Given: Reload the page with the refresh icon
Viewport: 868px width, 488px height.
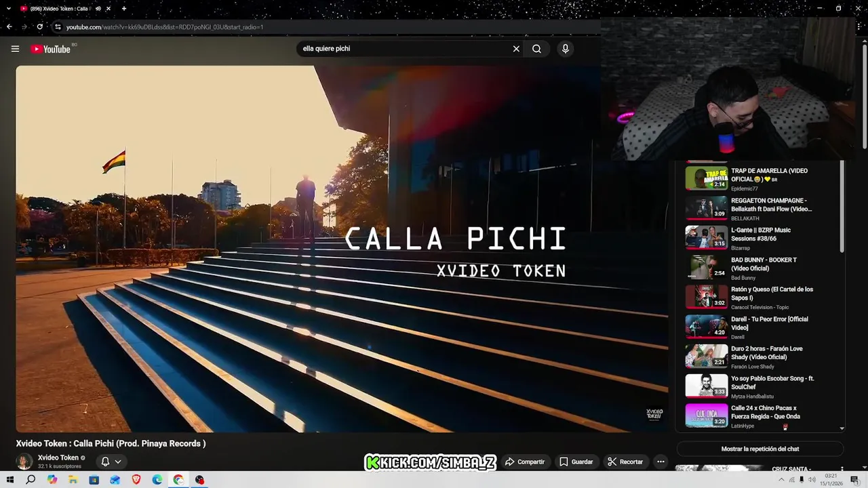Looking at the screenshot, I should pyautogui.click(x=40, y=27).
